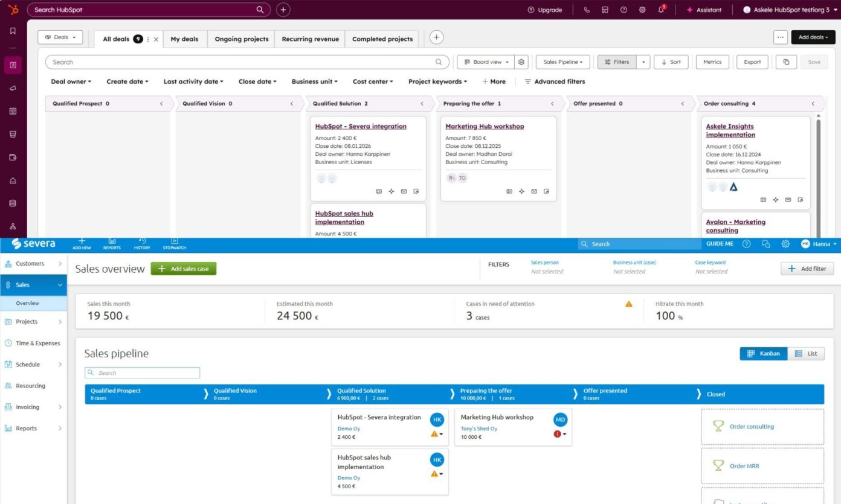The height and width of the screenshot is (504, 841).
Task: Open the Sales Pipeline dropdown
Action: coord(562,62)
